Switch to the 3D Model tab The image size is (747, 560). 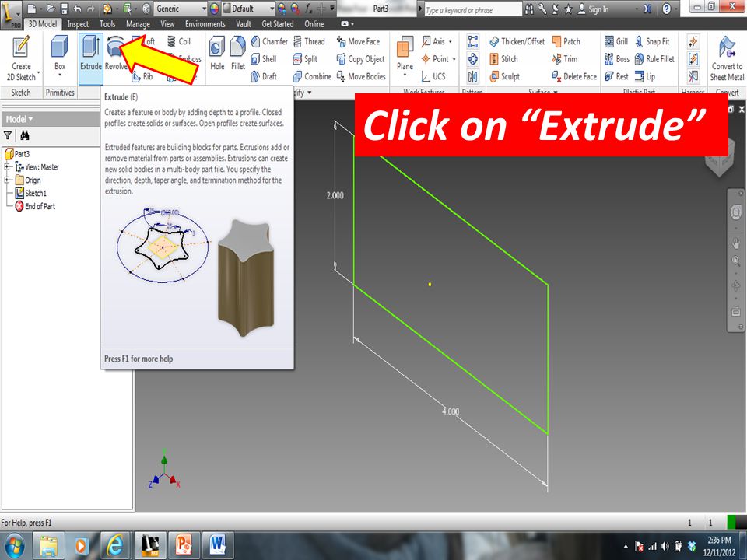(x=42, y=24)
